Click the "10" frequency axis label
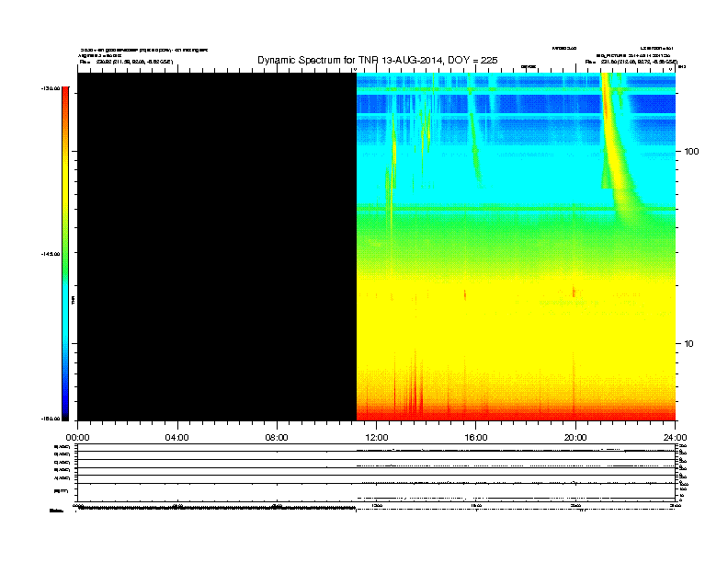728x563 pixels. point(689,344)
